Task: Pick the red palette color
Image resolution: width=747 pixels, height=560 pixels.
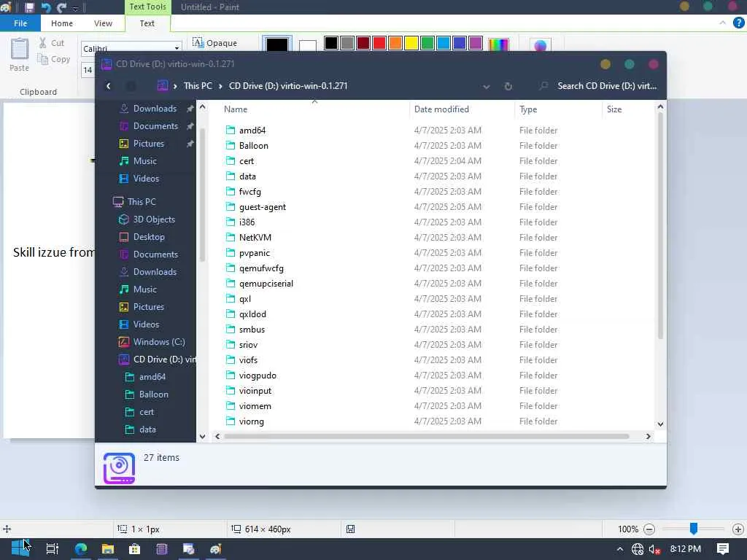Action: click(379, 43)
